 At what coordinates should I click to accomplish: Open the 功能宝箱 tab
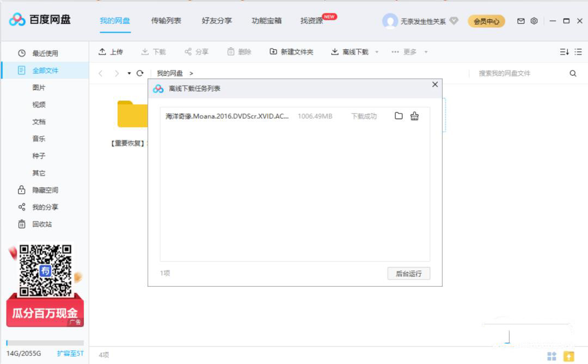(267, 20)
